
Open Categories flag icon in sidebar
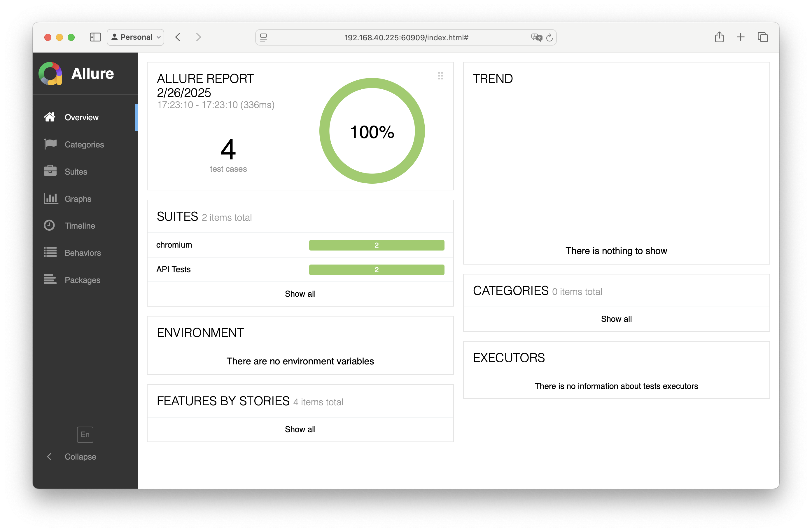(50, 144)
